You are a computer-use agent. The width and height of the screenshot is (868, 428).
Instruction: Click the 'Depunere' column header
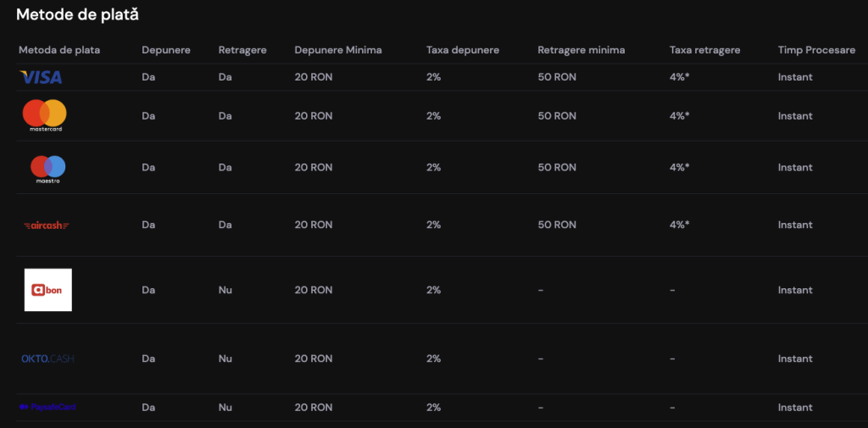coord(166,50)
